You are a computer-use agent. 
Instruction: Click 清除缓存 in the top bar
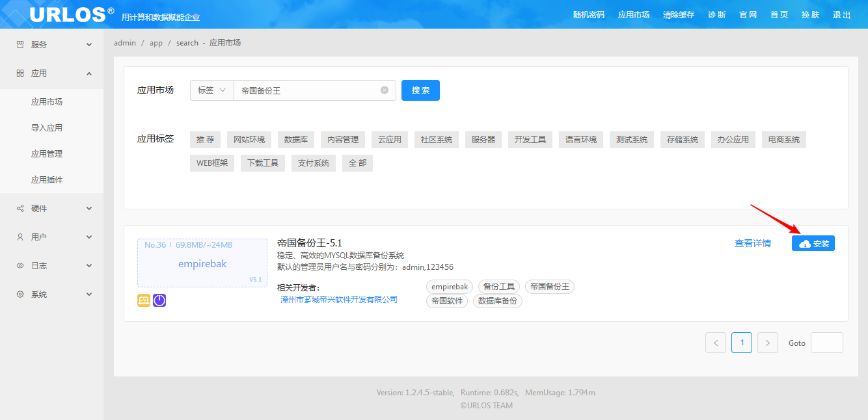click(679, 15)
